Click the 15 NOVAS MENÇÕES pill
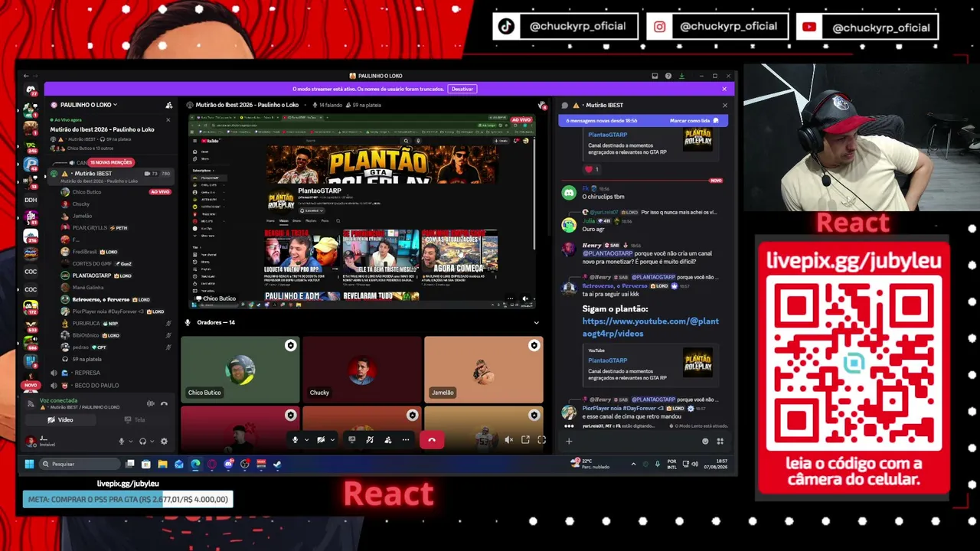This screenshot has width=980, height=551. [112, 162]
